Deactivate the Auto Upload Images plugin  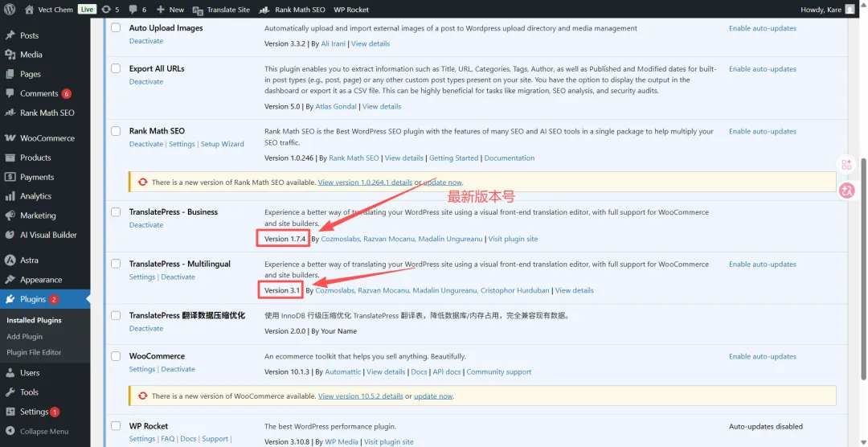pos(146,41)
